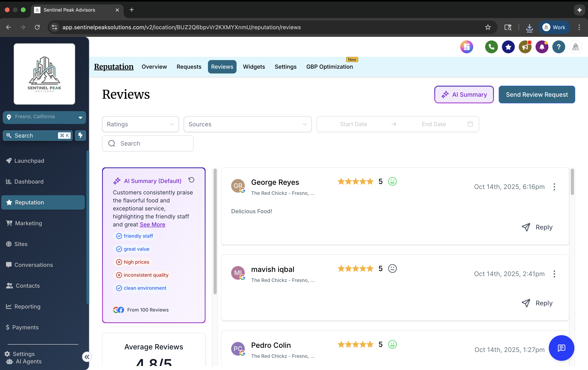
Task: Open the colorful apps grid icon in header
Action: coord(467,47)
